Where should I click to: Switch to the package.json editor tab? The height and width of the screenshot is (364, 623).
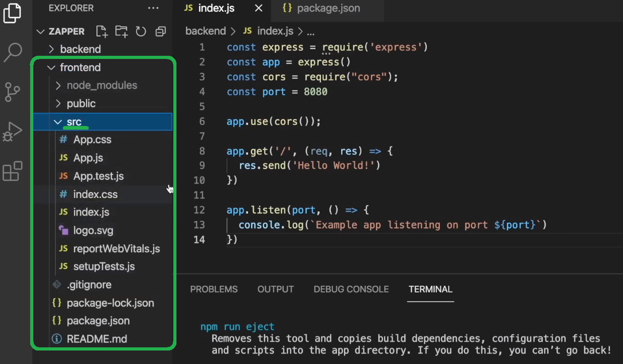[329, 9]
